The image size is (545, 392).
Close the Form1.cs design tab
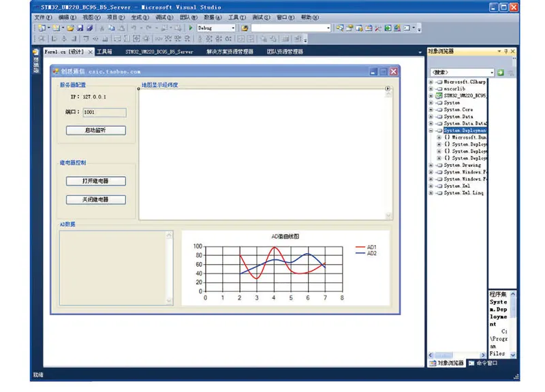tap(91, 52)
